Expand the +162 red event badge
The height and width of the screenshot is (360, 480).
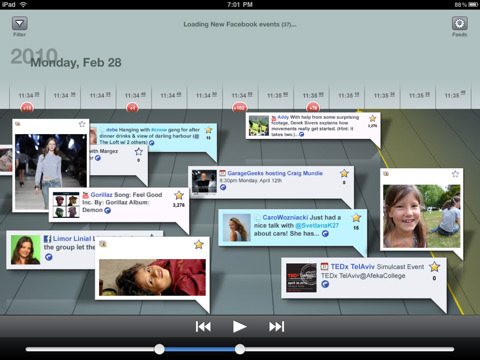240,108
